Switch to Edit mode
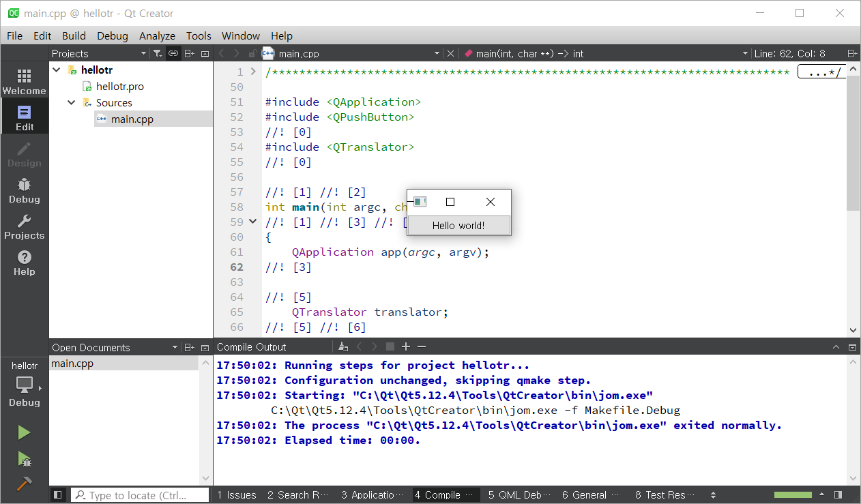Image resolution: width=861 pixels, height=504 pixels. [24, 118]
